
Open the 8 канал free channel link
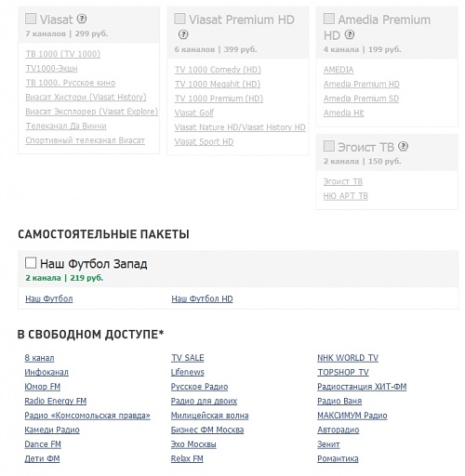[x=39, y=358]
